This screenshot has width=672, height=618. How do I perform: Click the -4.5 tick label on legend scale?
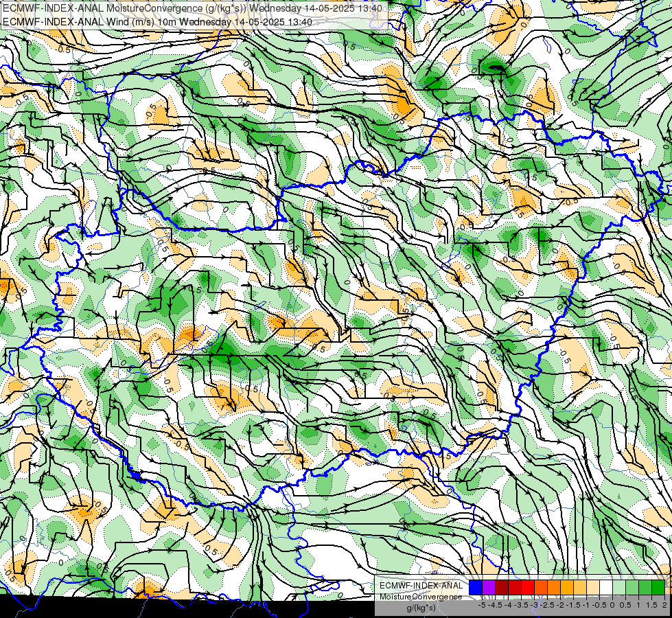click(495, 605)
